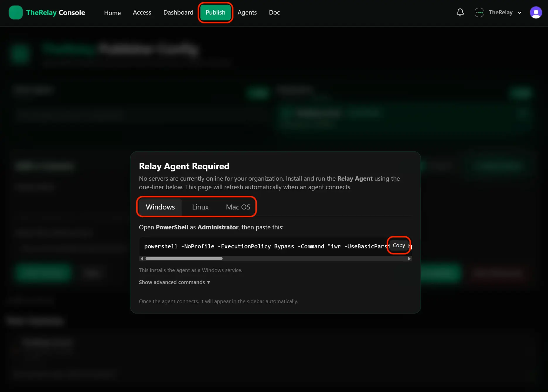This screenshot has width=548, height=392.
Task: Switch to the Mac OS tab
Action: 238,207
